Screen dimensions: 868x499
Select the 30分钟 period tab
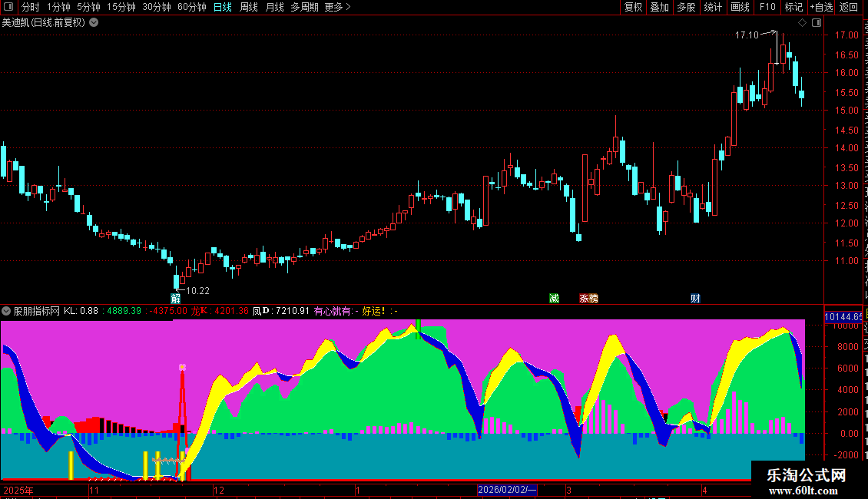tap(157, 7)
